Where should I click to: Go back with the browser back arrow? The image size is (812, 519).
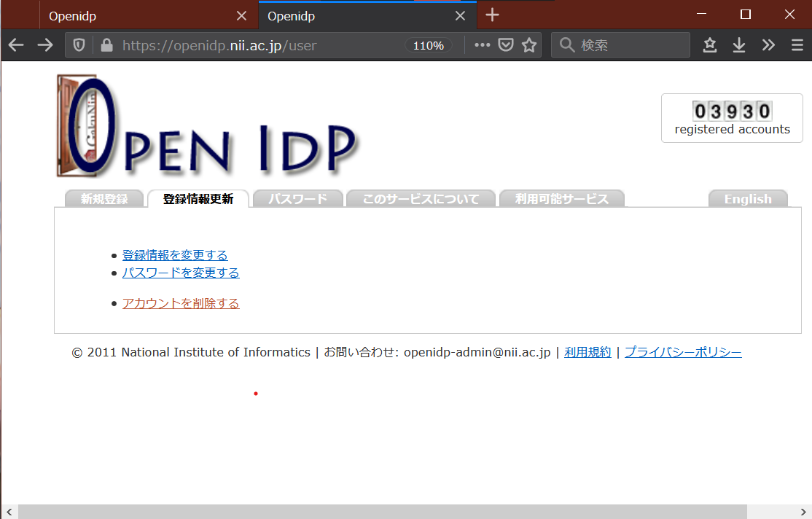tap(16, 45)
